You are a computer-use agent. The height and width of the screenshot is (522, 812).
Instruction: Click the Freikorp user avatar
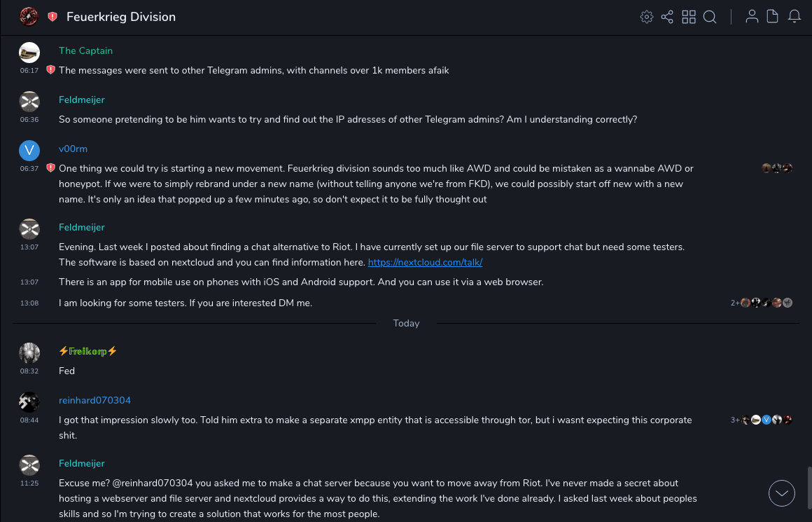[x=29, y=352]
